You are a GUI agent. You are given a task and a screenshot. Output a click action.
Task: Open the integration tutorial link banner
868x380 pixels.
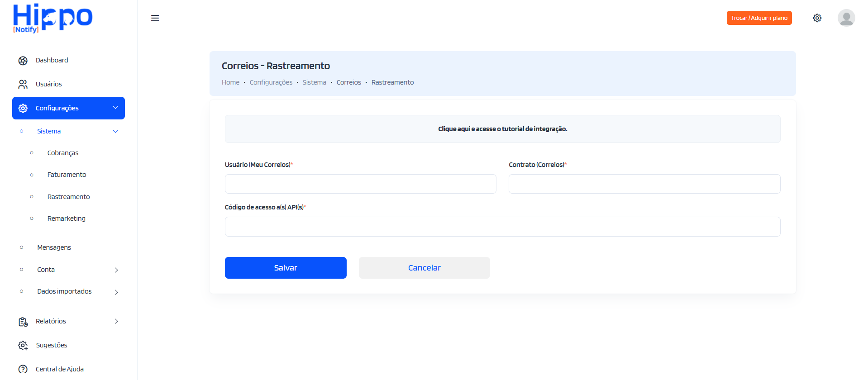[502, 129]
